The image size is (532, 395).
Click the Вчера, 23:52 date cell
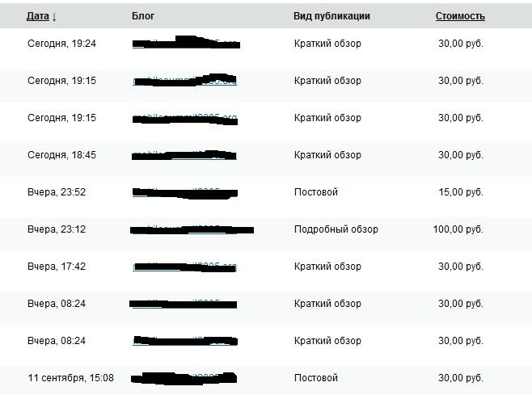(57, 192)
